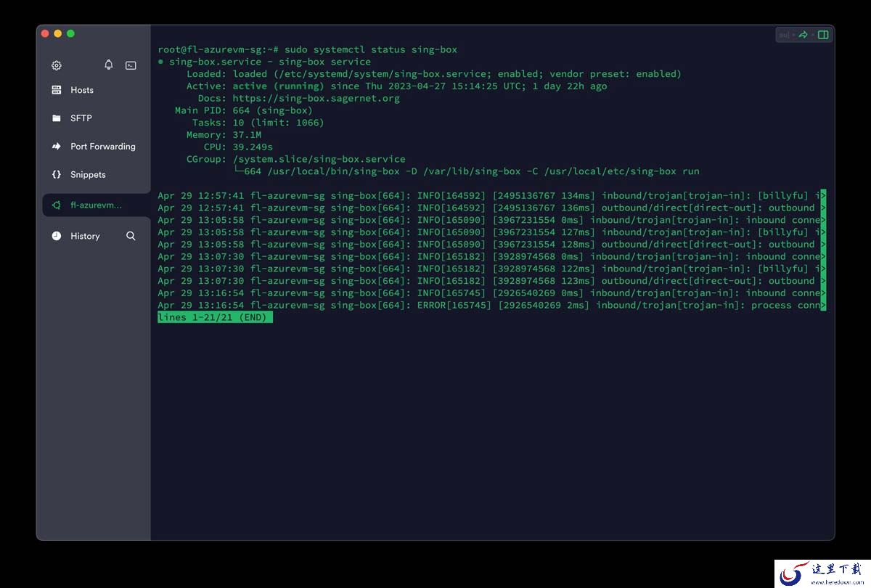
Task: Maximize Termius window with green button
Action: tap(70, 33)
